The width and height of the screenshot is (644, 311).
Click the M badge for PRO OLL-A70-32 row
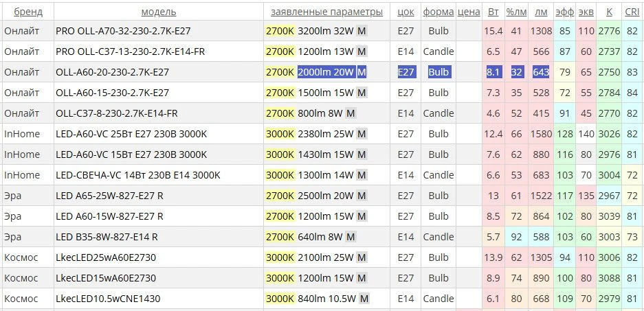[x=362, y=31]
